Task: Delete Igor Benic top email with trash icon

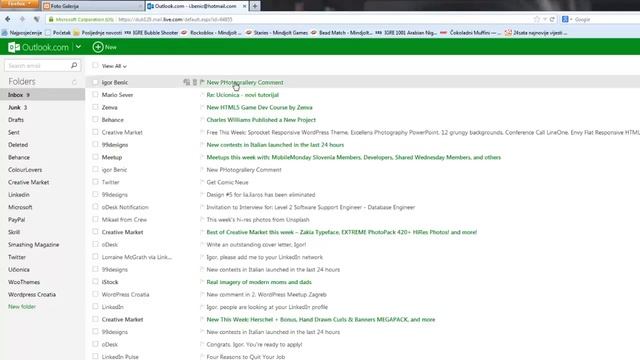Action: click(x=195, y=82)
